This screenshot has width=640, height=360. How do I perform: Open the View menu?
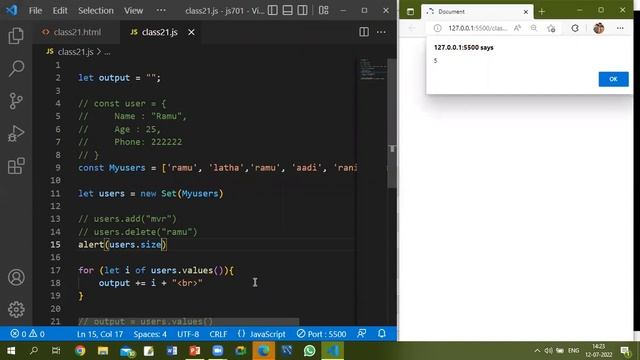(x=133, y=11)
